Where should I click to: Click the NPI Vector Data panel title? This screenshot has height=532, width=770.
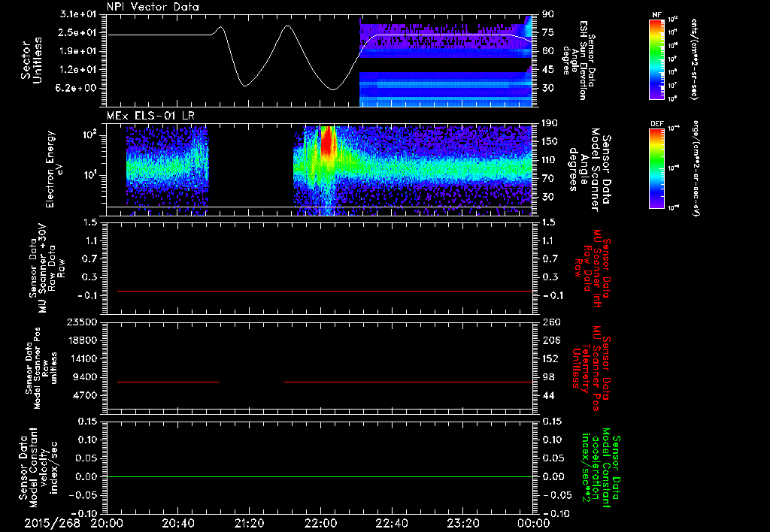(x=153, y=7)
